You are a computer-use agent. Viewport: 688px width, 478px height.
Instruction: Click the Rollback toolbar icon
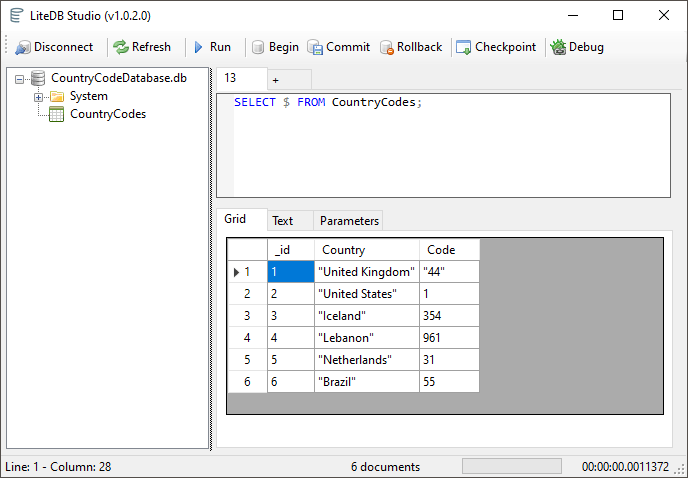pyautogui.click(x=386, y=47)
